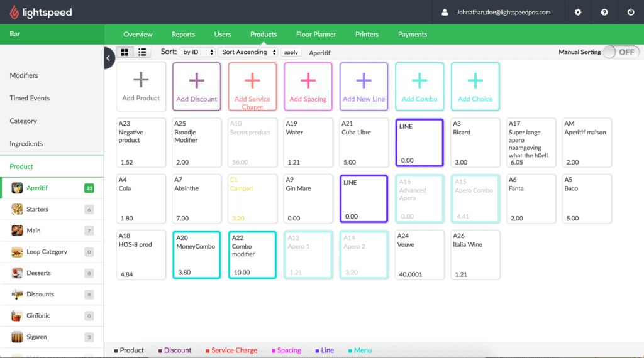Click Add Discount plus tile
The height and width of the screenshot is (358, 644).
coord(197,87)
